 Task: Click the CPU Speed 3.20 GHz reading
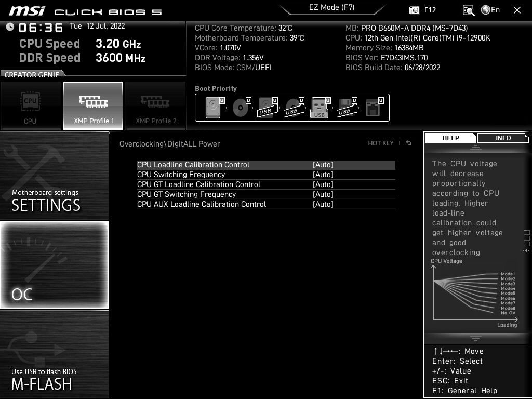pos(80,44)
